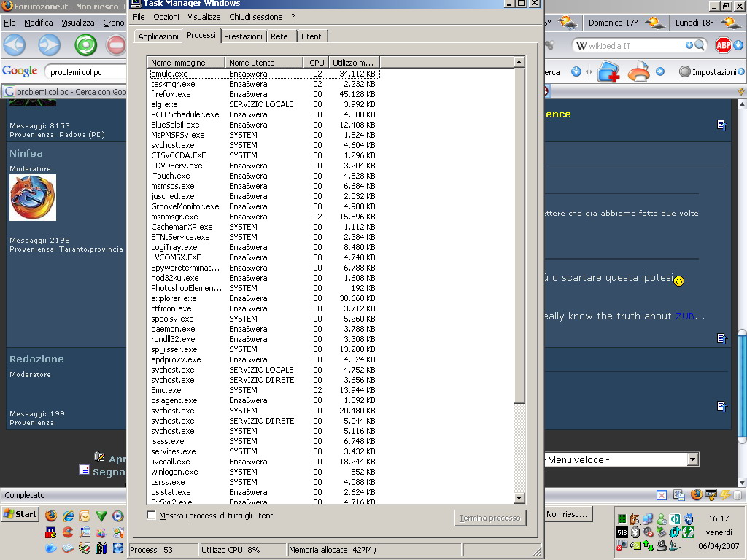
Task: Open the Wikipedia search engine dropdown arrow
Action: [689, 45]
